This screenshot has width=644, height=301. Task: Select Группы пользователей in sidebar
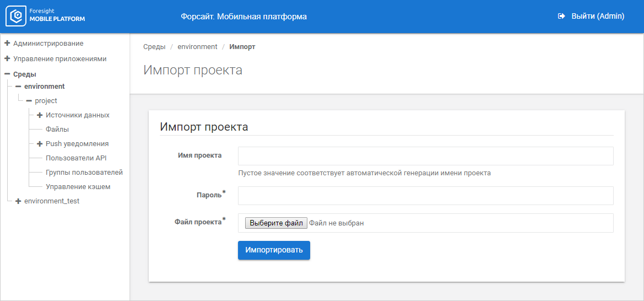coord(84,173)
